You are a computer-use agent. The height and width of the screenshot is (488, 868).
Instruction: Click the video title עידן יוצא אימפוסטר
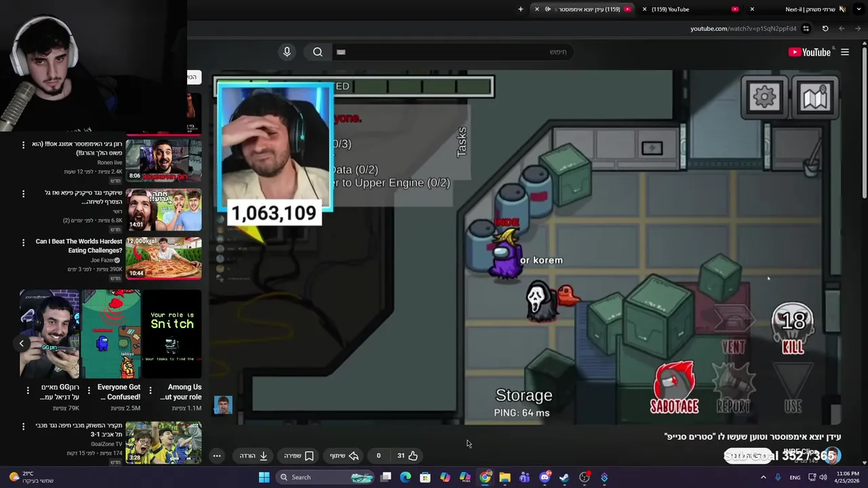coord(753,437)
